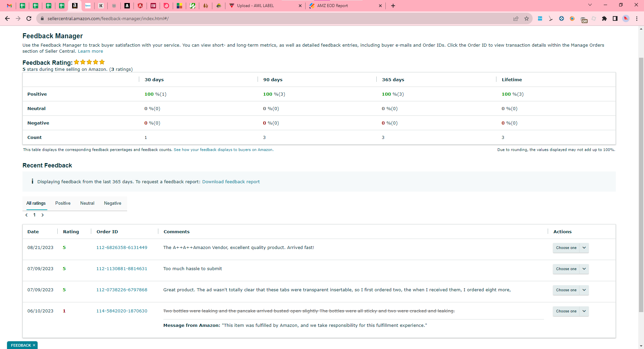Open the blue circular extension icon
The width and height of the screenshot is (644, 349).
pos(561,18)
